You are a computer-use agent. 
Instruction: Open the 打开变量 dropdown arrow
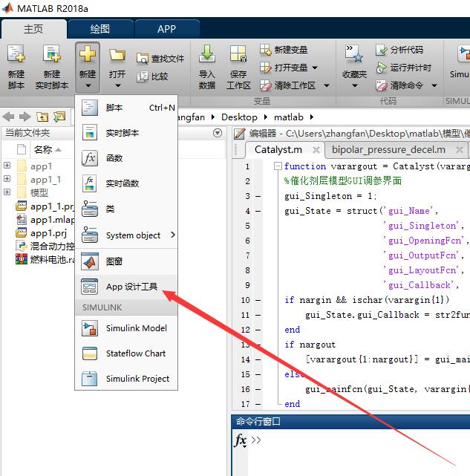click(315, 68)
